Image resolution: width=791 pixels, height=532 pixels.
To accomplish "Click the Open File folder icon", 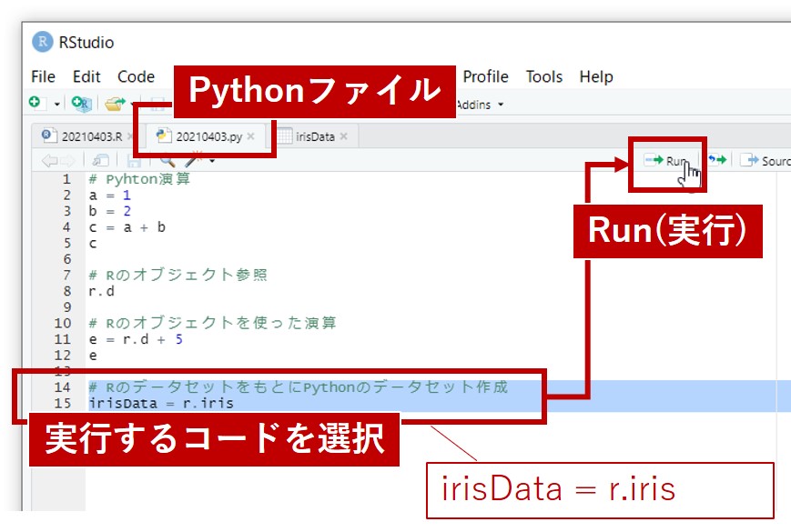I will tap(114, 104).
